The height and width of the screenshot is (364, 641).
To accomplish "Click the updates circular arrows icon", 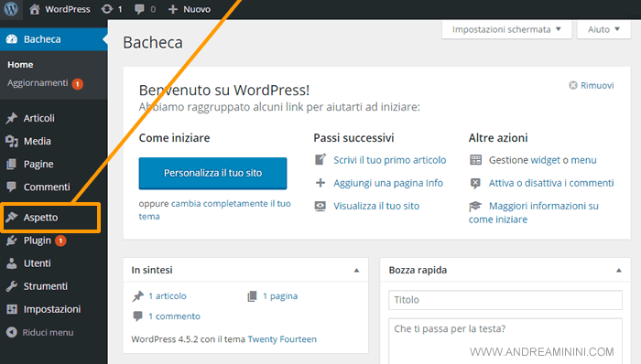I will click(x=107, y=9).
